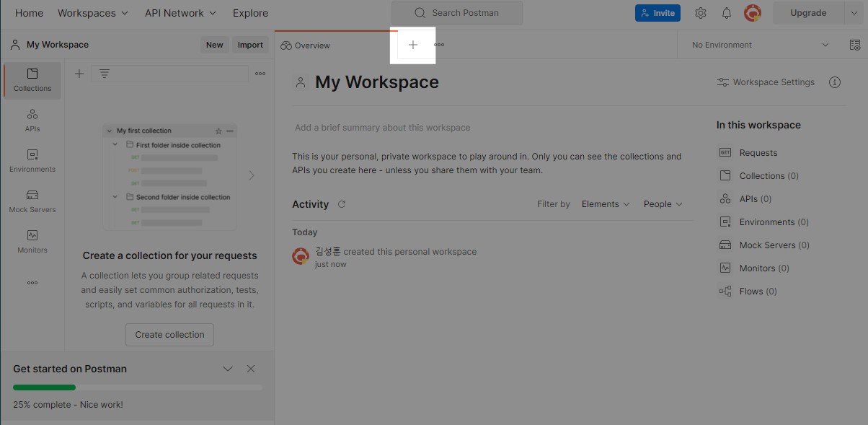
Task: Open Flows (0) link
Action: tap(748, 292)
